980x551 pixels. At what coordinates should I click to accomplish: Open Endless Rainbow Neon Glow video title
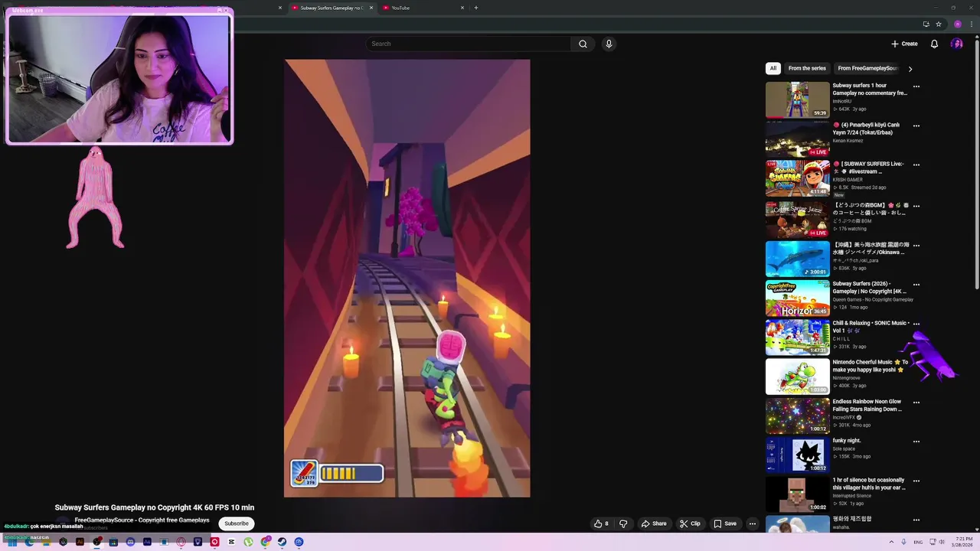pyautogui.click(x=867, y=406)
